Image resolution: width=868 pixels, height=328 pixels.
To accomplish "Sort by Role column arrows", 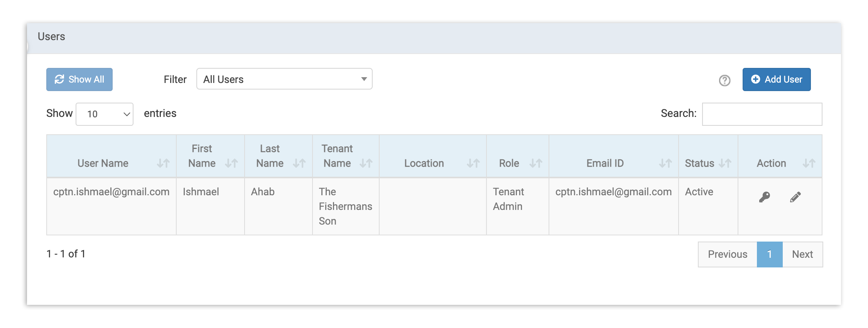I will (x=536, y=163).
